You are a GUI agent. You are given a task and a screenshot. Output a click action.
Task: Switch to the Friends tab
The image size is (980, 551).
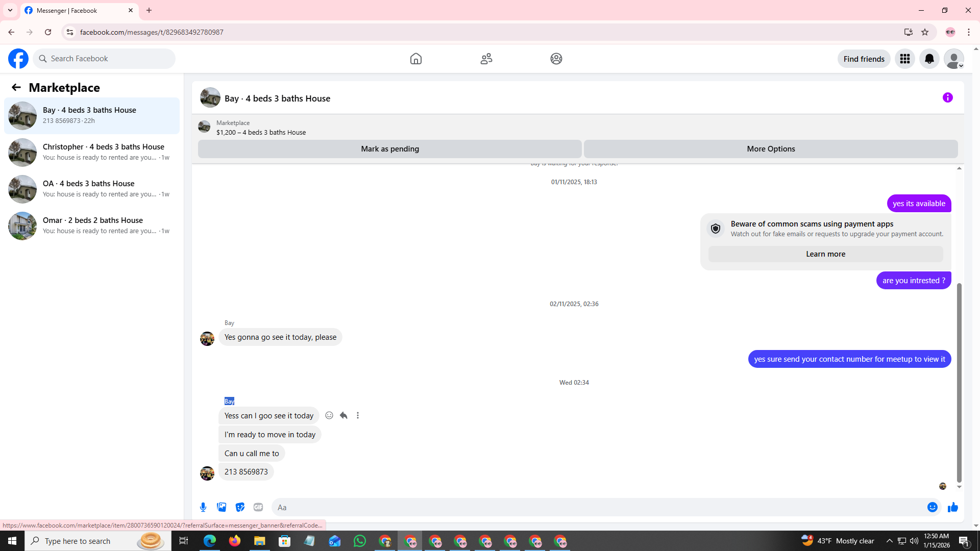[486, 59]
